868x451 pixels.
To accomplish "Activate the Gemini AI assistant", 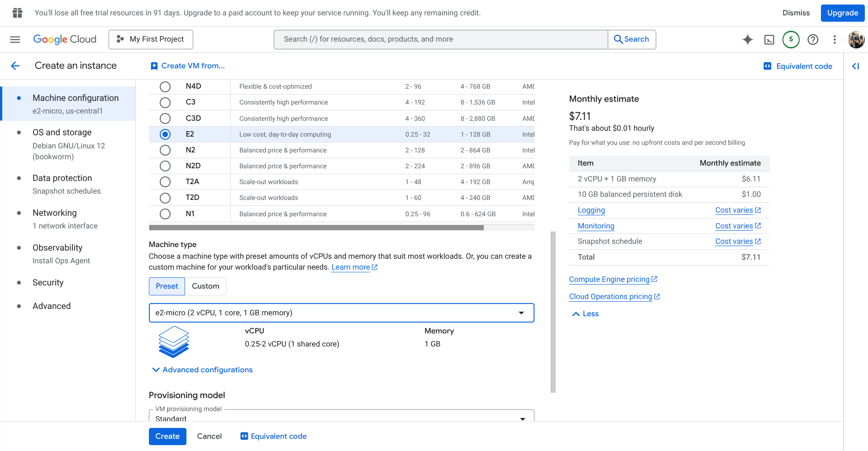I will (x=747, y=39).
